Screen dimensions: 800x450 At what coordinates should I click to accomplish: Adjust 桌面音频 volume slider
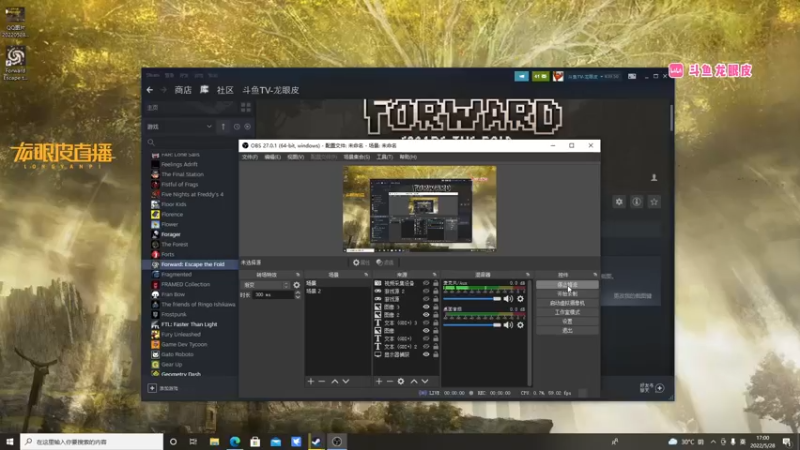click(x=472, y=324)
